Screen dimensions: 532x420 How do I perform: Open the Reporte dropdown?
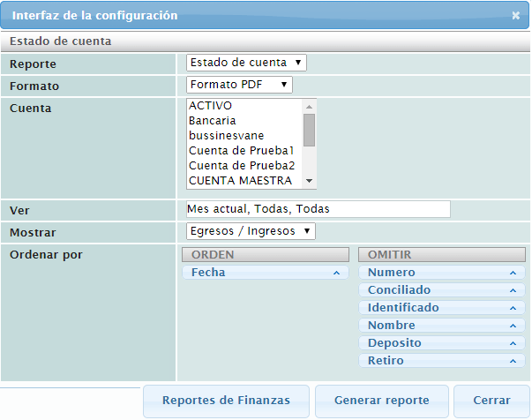point(246,63)
